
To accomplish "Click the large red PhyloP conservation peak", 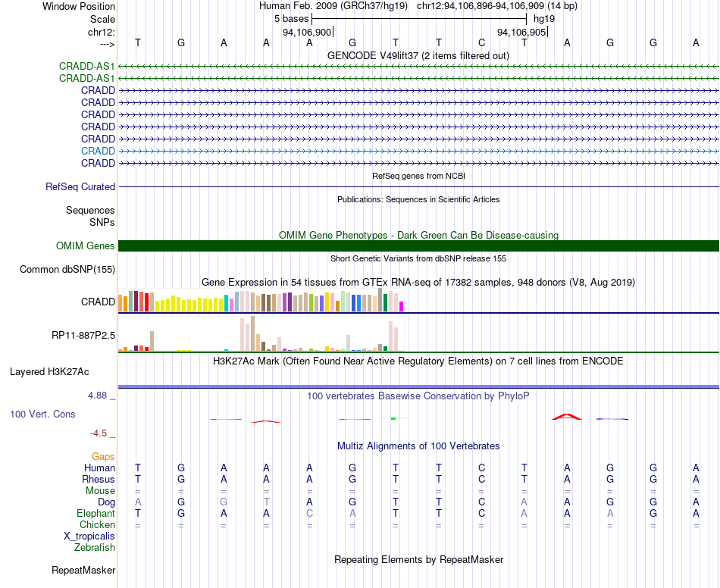I will click(x=567, y=416).
